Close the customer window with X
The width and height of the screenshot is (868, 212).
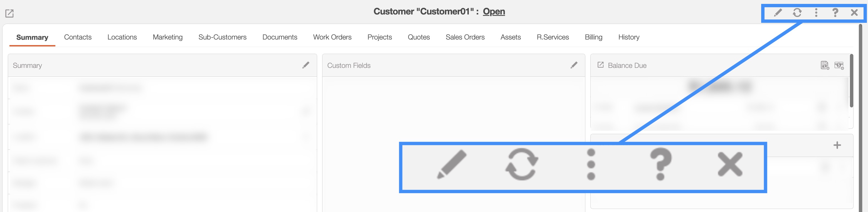coord(854,13)
